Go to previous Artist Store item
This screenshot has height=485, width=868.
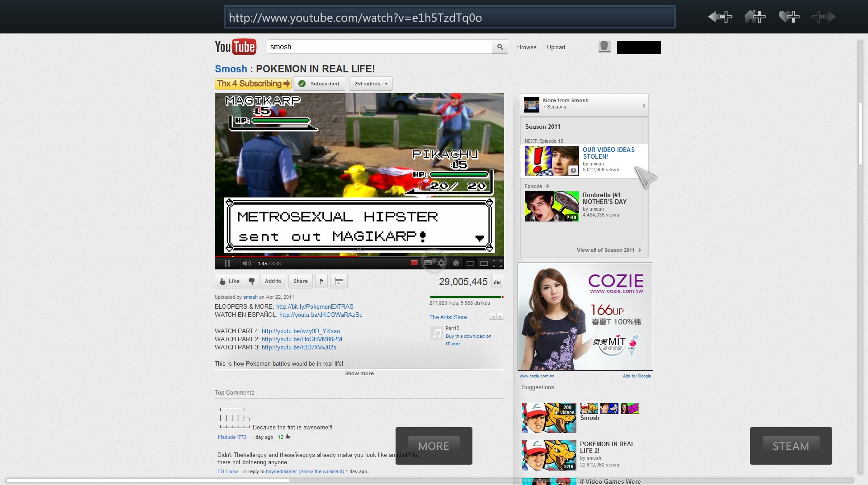click(493, 316)
